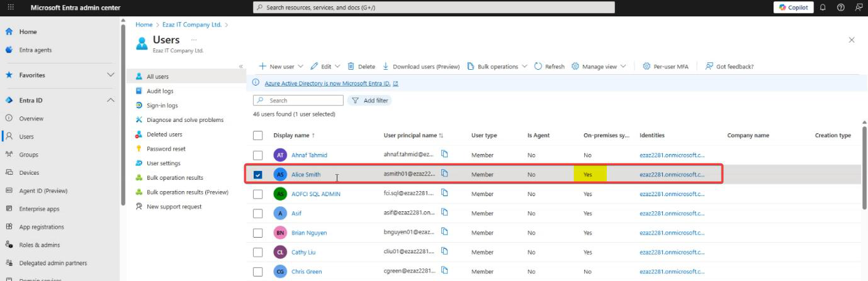Collapse the Entra ID section chevron

coord(111,100)
